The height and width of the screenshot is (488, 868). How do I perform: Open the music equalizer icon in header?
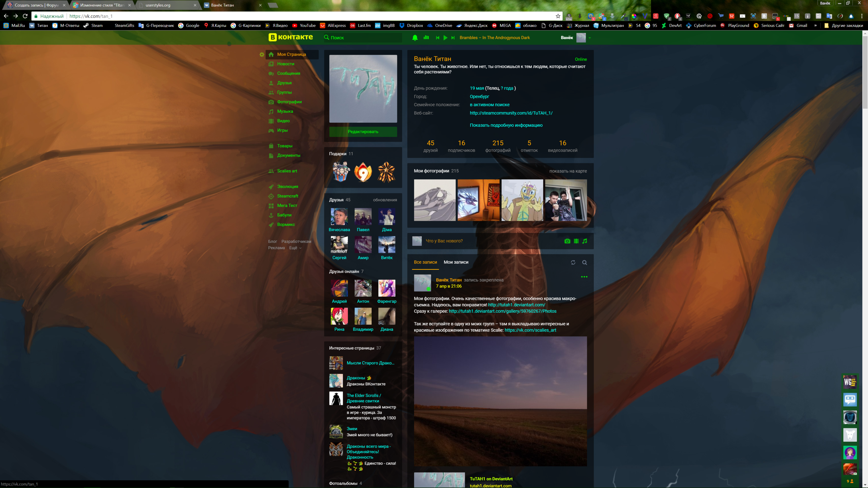coord(426,38)
